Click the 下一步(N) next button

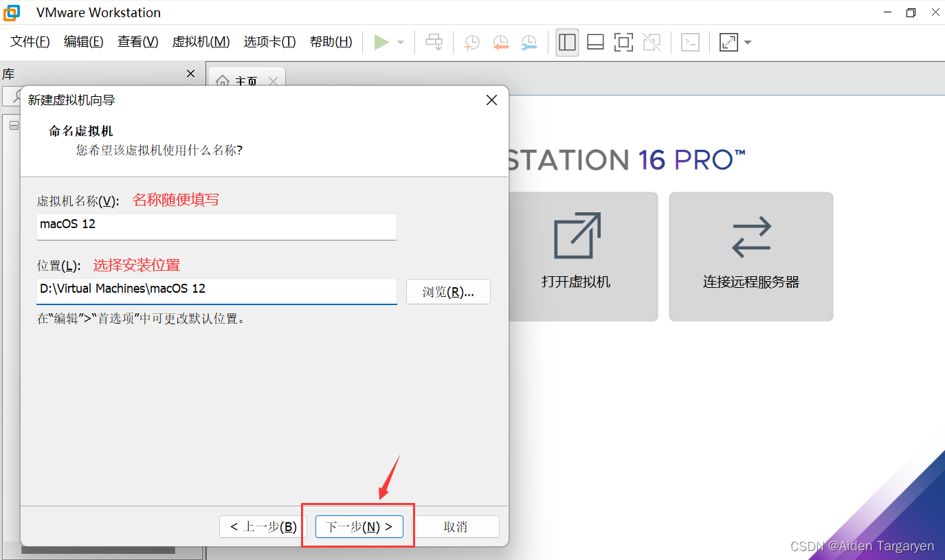359,527
